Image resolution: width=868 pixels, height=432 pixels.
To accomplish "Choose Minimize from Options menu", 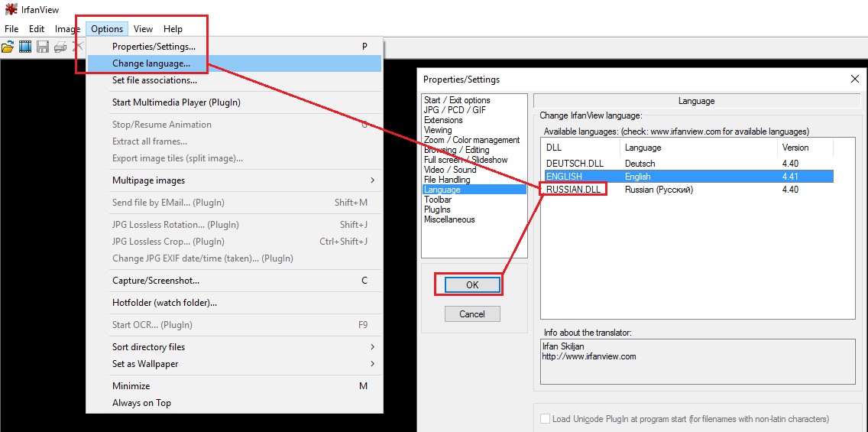I will point(234,386).
